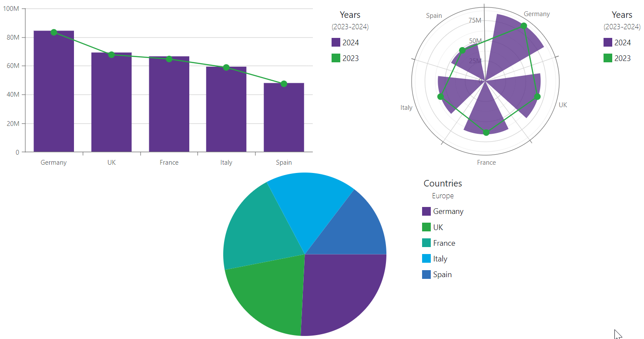Click Europe subtitle in pie legend
Image resolution: width=644 pixels, height=339 pixels.
coord(443,196)
